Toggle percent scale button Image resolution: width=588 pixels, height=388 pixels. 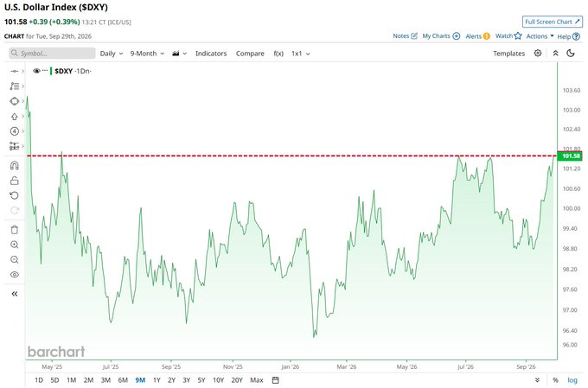[555, 379]
